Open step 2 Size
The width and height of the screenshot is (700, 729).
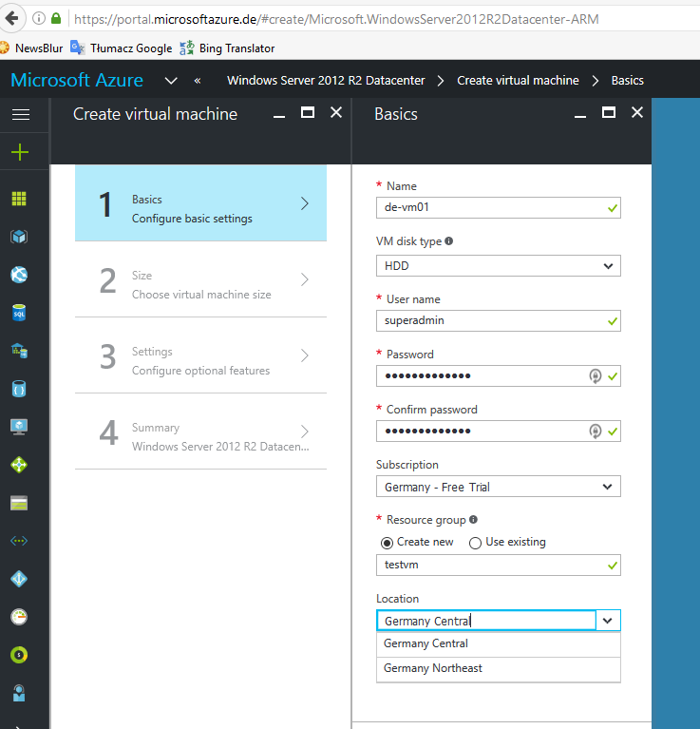click(200, 279)
